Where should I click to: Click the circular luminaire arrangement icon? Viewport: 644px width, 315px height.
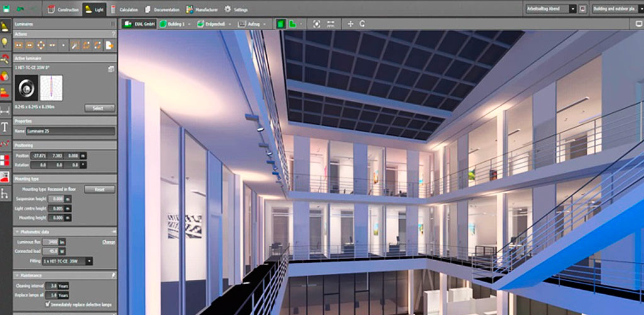pos(41,45)
